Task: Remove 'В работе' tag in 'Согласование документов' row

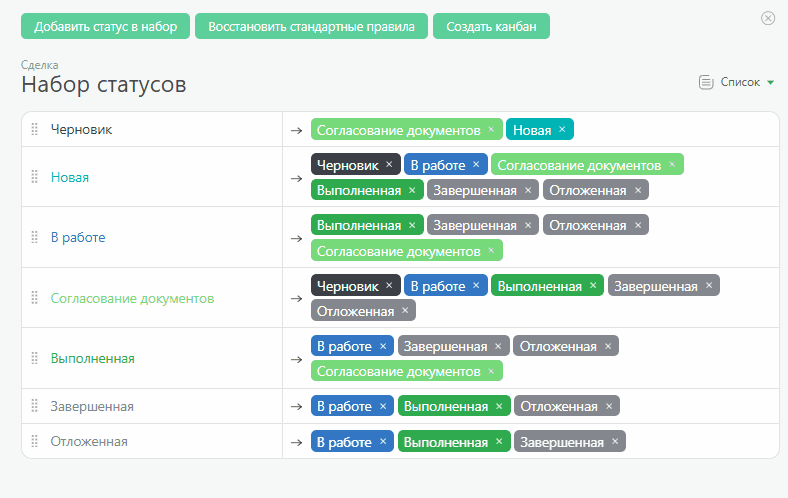Action: point(476,285)
